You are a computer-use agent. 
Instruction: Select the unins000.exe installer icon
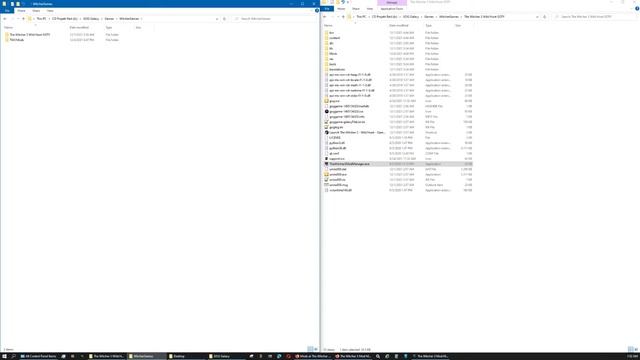(x=327, y=174)
